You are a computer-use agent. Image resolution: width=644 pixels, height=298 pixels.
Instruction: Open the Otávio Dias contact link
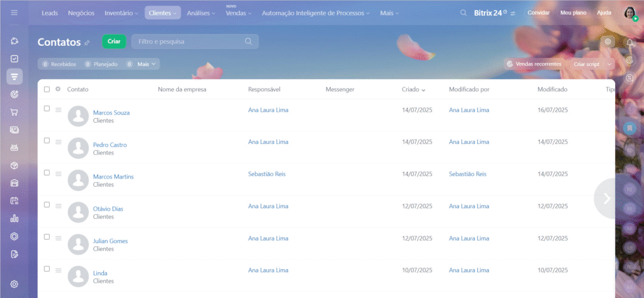point(108,209)
